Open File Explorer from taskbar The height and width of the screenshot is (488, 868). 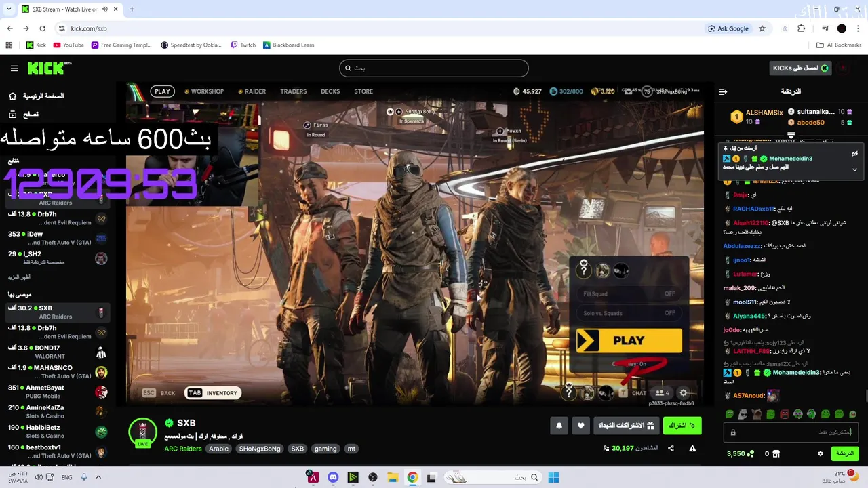tap(393, 477)
